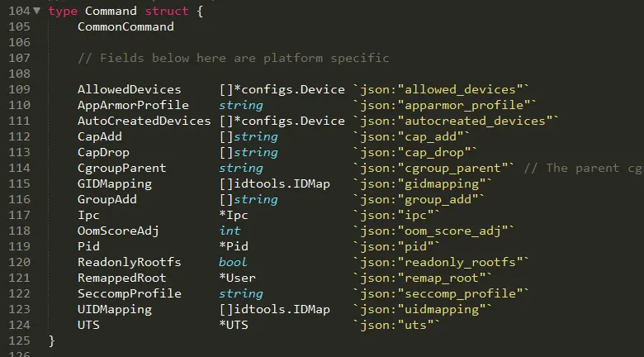
Task: Place cursor on CommonCommand text
Action: click(x=125, y=26)
